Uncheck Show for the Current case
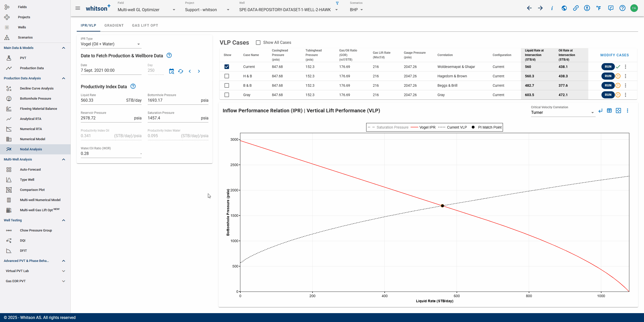Viewport: 644px width, 322px height. click(x=227, y=67)
